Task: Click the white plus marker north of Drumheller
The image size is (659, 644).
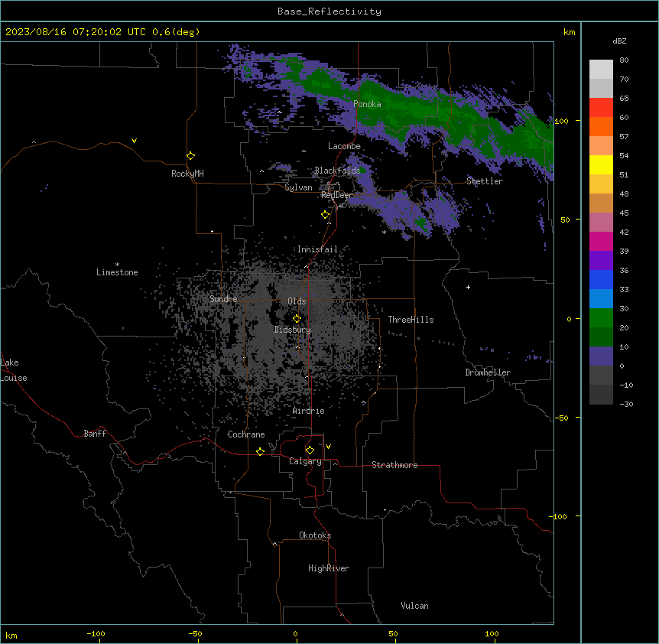Action: [468, 287]
